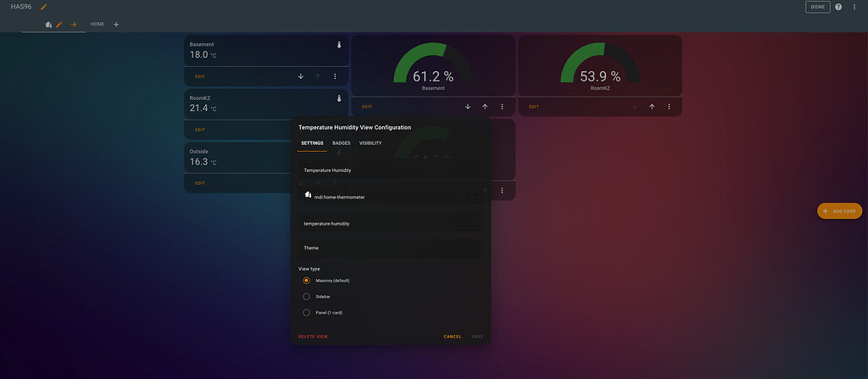This screenshot has height=379, width=868.
Task: Switch to the VISIBILITY dialog tab
Action: (370, 143)
